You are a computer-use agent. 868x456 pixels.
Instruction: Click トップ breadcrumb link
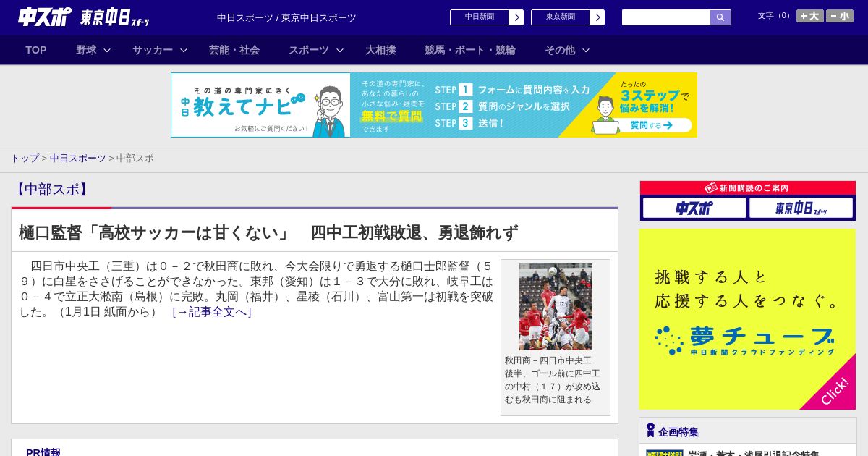pyautogui.click(x=25, y=158)
